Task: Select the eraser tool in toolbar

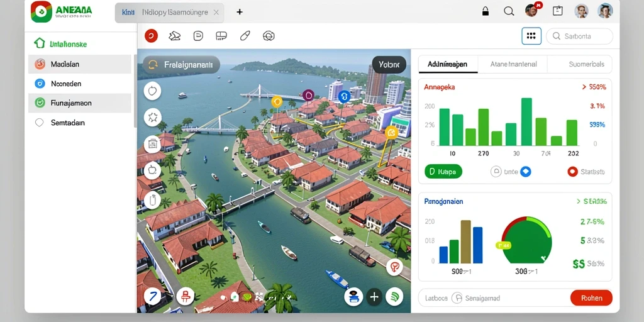Action: pyautogui.click(x=245, y=36)
